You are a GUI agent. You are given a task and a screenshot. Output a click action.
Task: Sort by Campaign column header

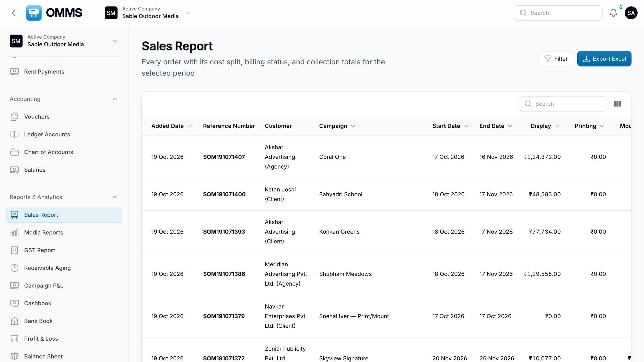point(337,126)
